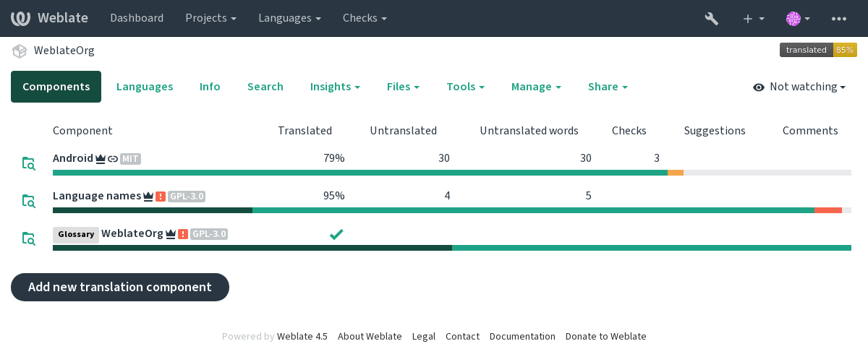Sort by the Untranslated words header
The width and height of the screenshot is (868, 349).
[x=529, y=131]
